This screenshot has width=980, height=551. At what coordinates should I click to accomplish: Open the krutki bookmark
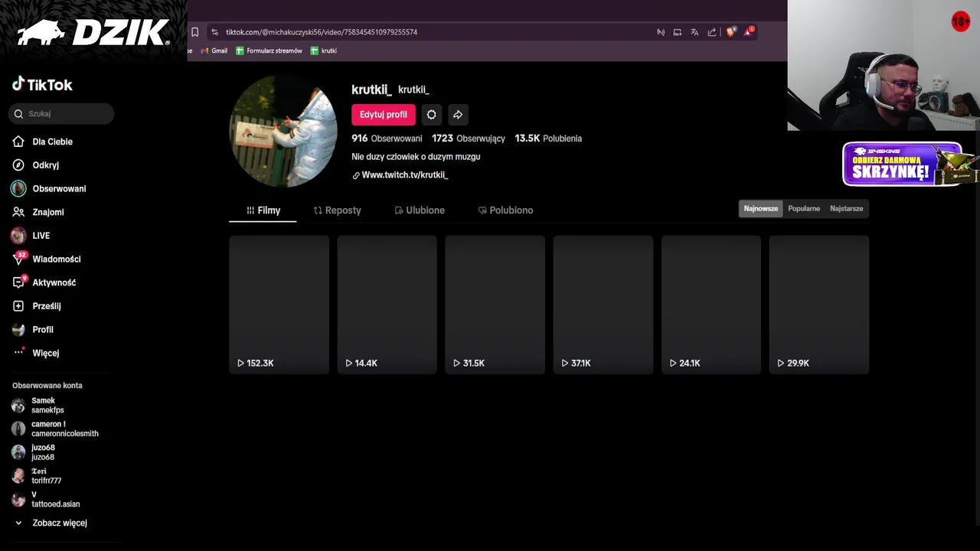324,51
